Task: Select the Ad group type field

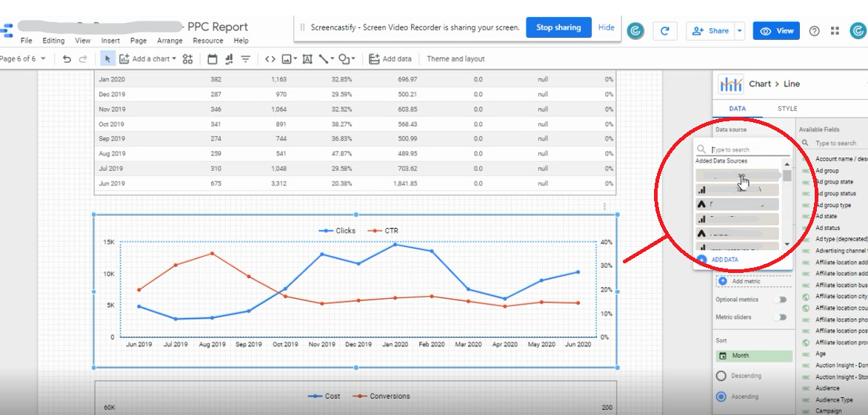Action: tap(834, 205)
